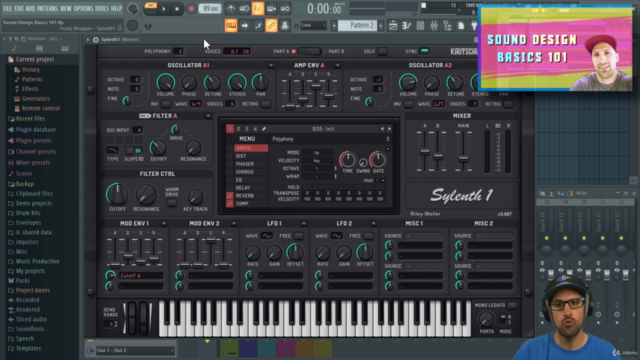Open the Pattern 2 selector dropdown
Image resolution: width=640 pixels, height=360 pixels.
pos(357,26)
